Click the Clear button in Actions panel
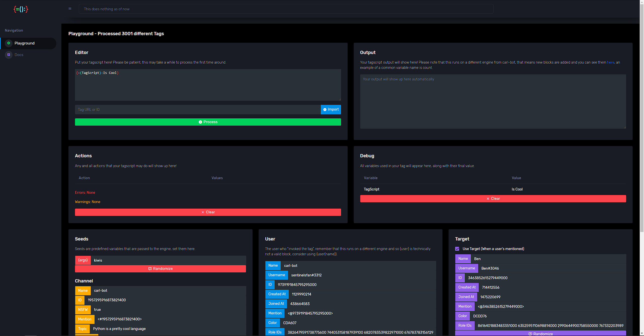644x336 pixels. pos(208,212)
